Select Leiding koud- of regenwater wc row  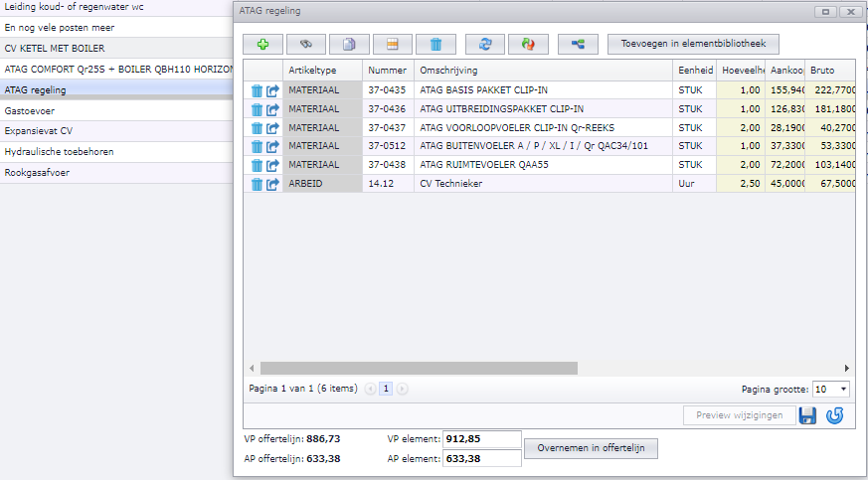[116, 8]
